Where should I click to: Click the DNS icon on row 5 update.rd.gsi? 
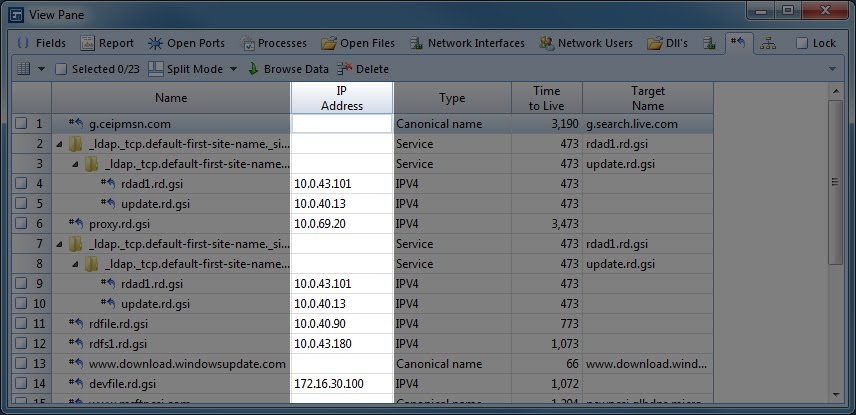pos(108,204)
